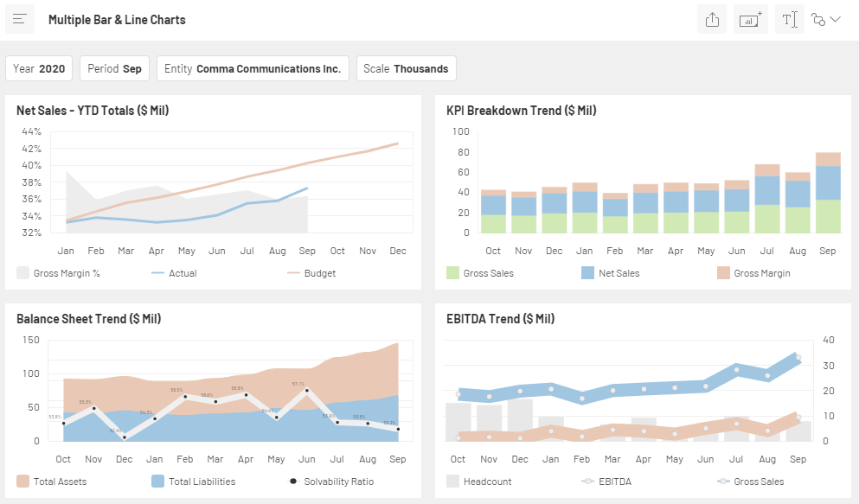
Task: Click the Sep bar in KPI Breakdown
Action: 828,193
